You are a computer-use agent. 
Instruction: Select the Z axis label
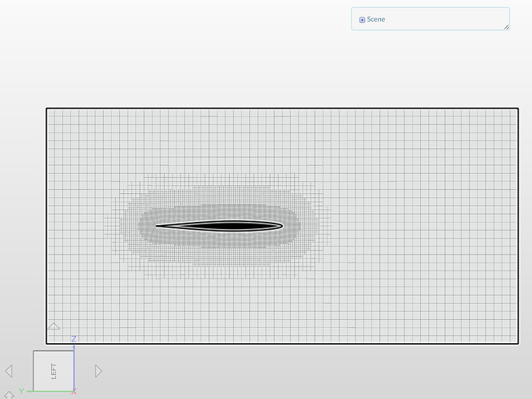coord(74,338)
